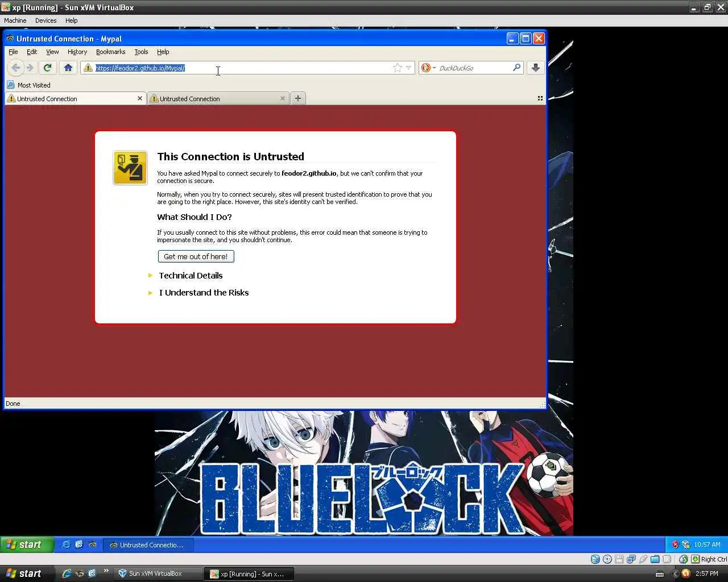728x582 pixels.
Task: Click the forward navigation arrow
Action: click(x=30, y=68)
